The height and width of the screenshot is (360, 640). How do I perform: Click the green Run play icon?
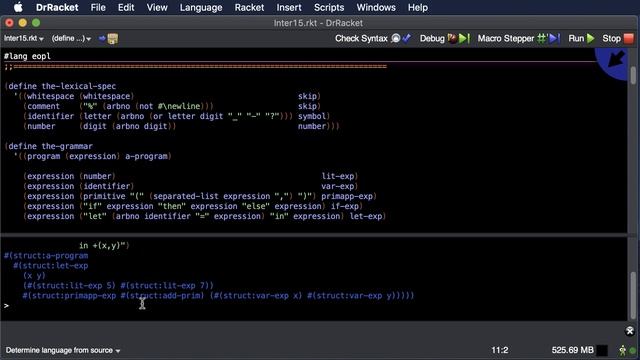point(591,38)
